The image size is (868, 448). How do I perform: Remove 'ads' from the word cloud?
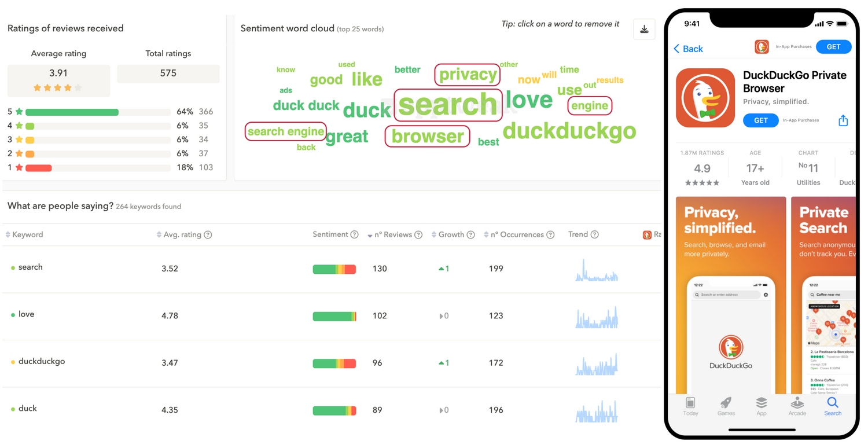286,90
